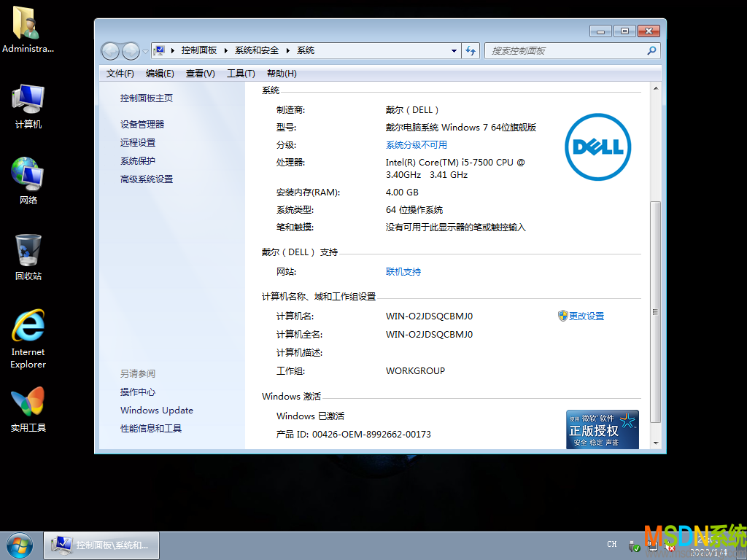Click the refresh button beside the address bar

coord(471,50)
